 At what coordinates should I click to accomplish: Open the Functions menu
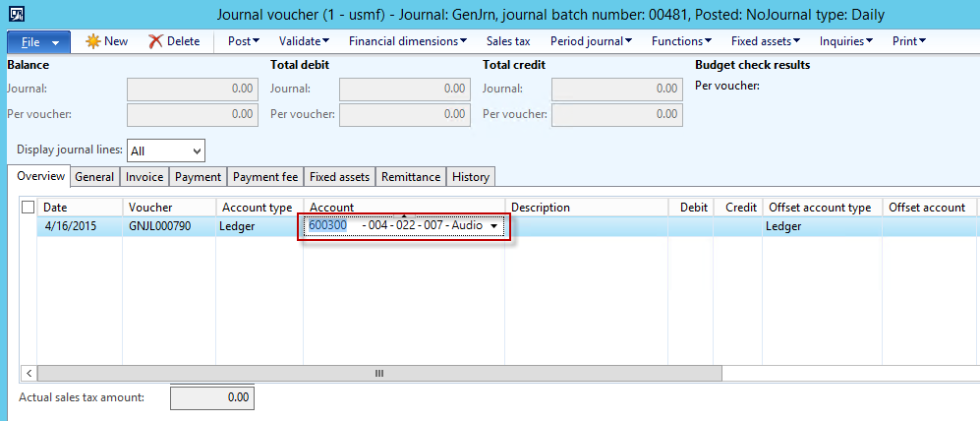tap(682, 41)
